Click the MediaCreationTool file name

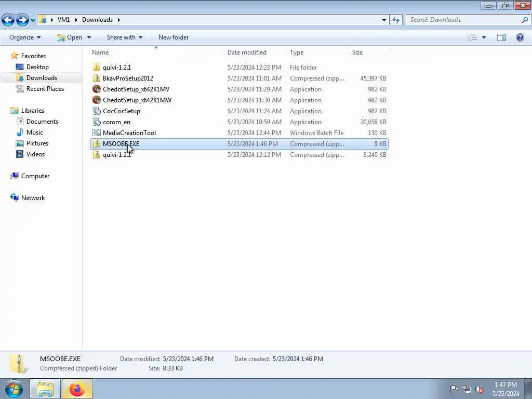(x=129, y=132)
